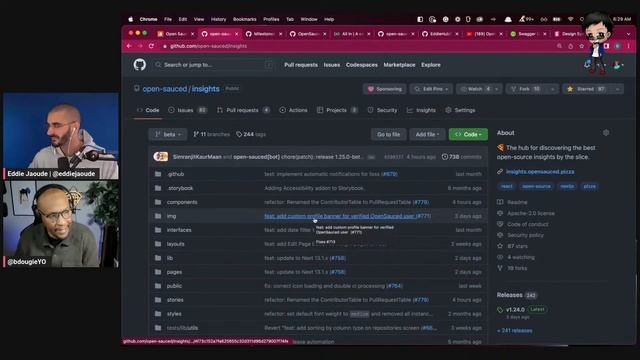Open the beta branch selector

pos(168,134)
